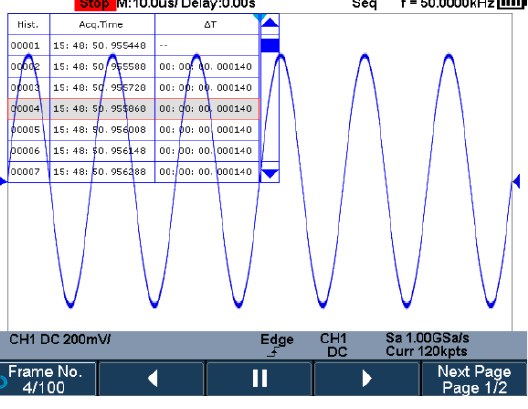Click the trigger level marker on right edge
The image size is (528, 409).
516,182
